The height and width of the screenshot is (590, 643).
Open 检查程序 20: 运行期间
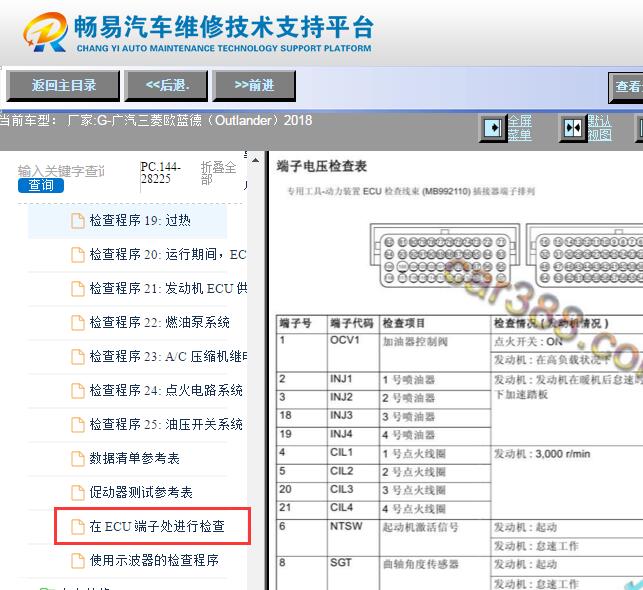tap(168, 255)
